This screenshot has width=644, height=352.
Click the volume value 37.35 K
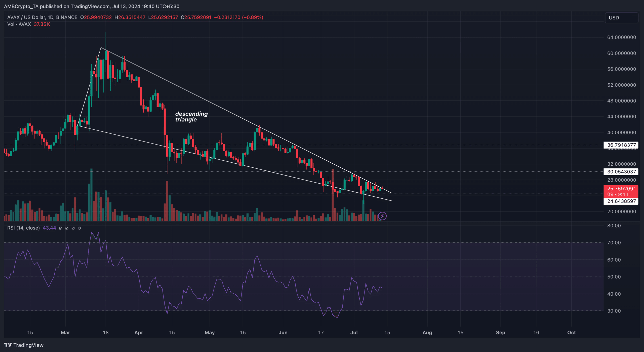tap(42, 24)
